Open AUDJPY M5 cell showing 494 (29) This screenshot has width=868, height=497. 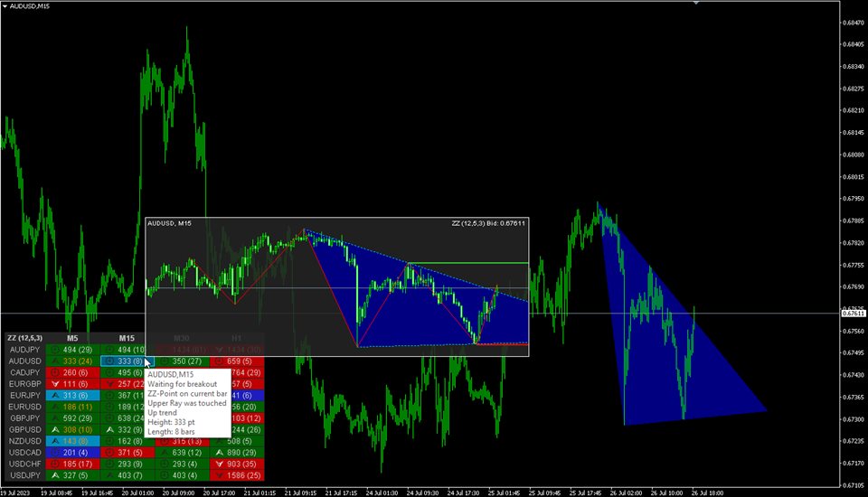(x=72, y=350)
